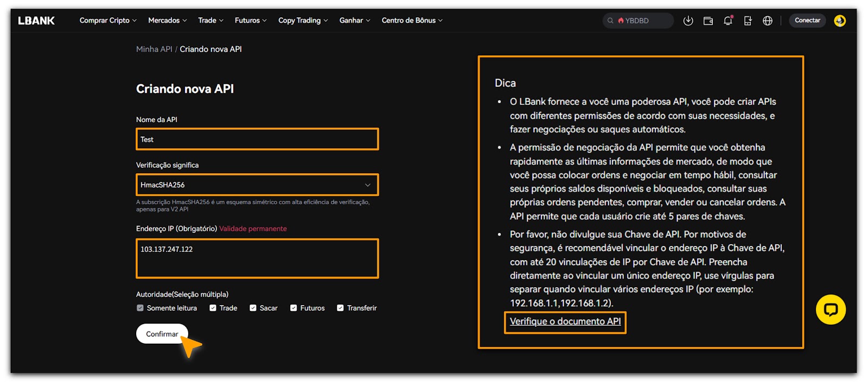Open the Mercados menu

167,21
